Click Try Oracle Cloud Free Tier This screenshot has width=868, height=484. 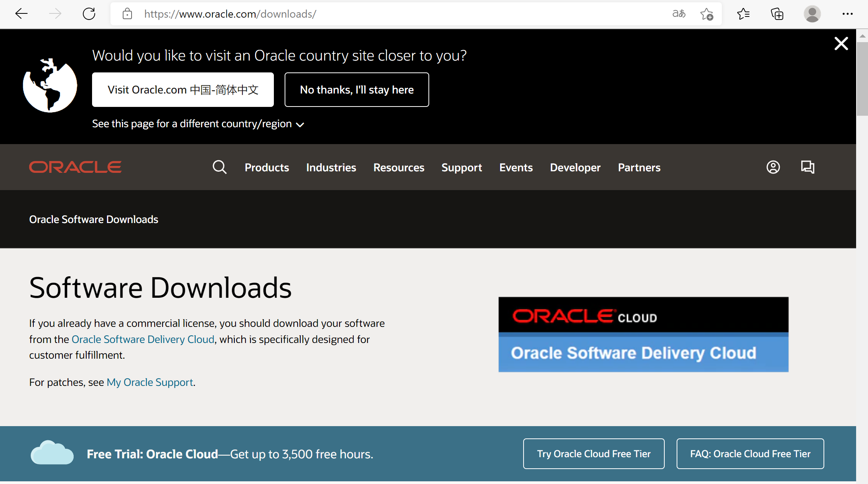(593, 454)
